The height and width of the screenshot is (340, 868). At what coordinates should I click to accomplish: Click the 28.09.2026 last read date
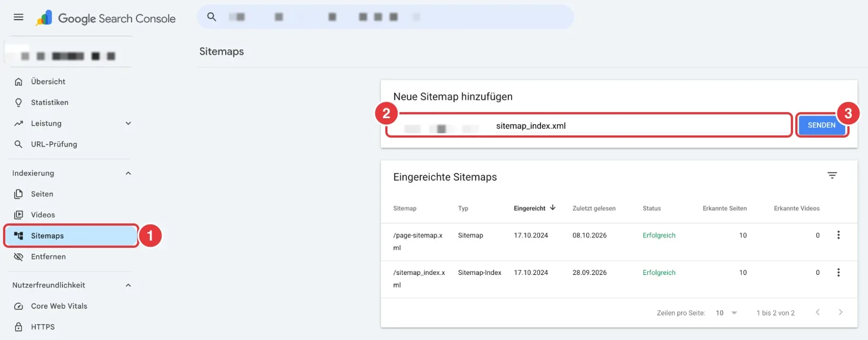pyautogui.click(x=590, y=273)
